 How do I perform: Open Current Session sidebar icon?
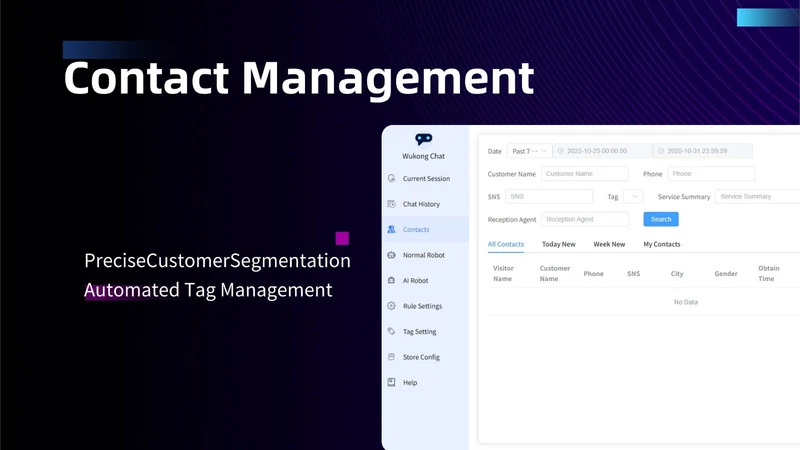click(x=391, y=178)
